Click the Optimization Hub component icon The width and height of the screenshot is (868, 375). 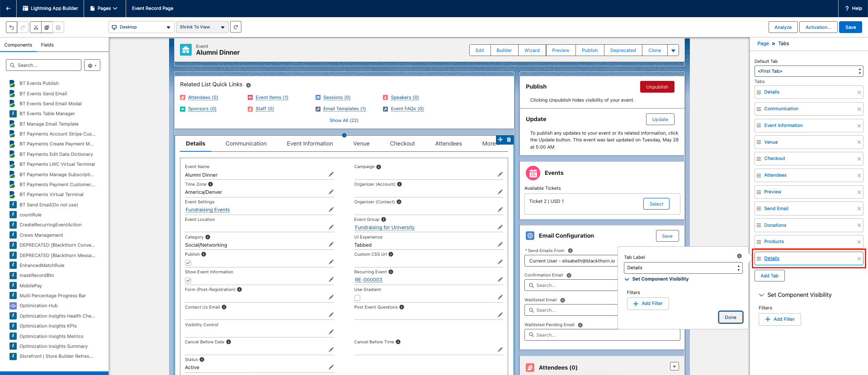tap(13, 306)
